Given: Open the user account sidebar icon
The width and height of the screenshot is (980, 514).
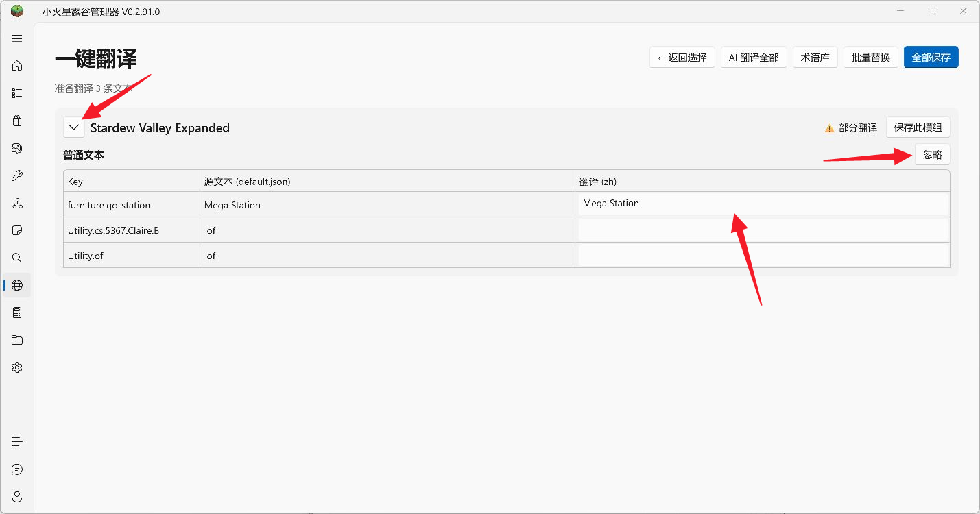Looking at the screenshot, I should tap(17, 497).
